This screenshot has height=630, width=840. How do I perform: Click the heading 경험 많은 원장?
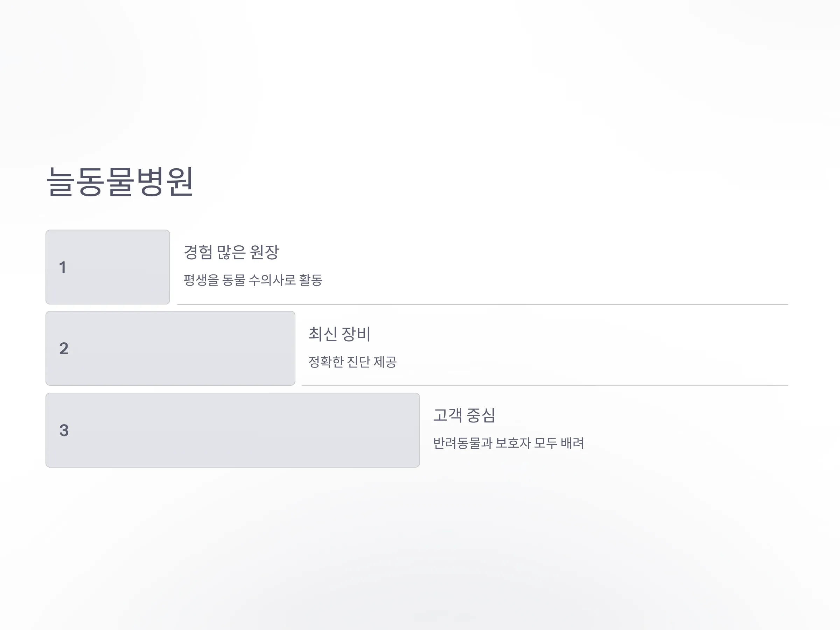pos(231,252)
